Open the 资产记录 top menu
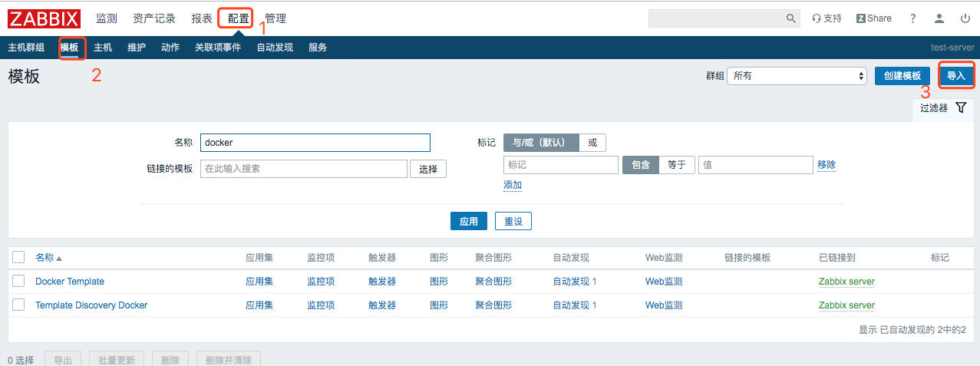This screenshot has width=980, height=366. coord(154,18)
